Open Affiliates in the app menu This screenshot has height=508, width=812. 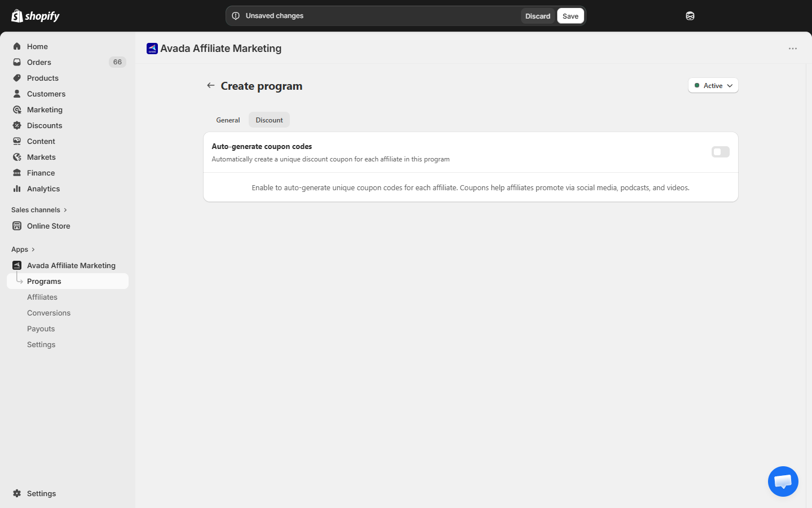tap(42, 297)
